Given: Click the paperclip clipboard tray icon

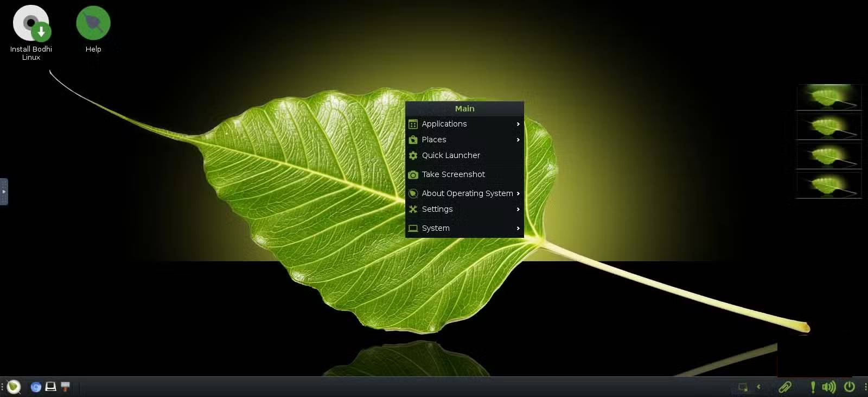Looking at the screenshot, I should (x=785, y=387).
